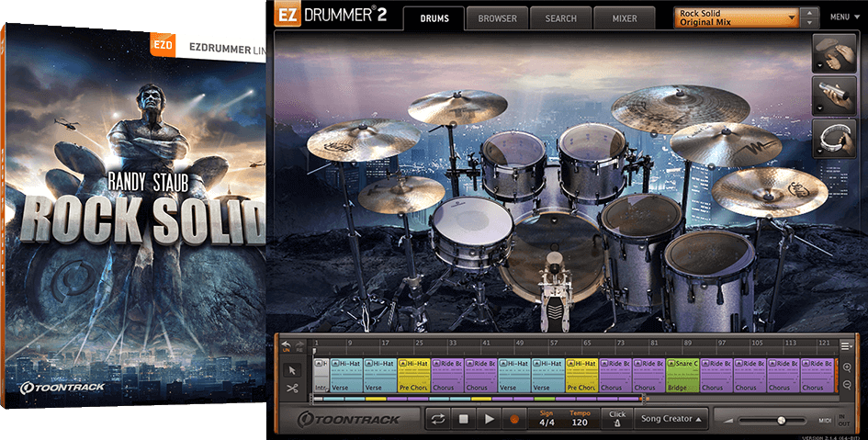Click the Toontrack logo in transport bar
Image resolution: width=868 pixels, height=440 pixels.
point(349,419)
